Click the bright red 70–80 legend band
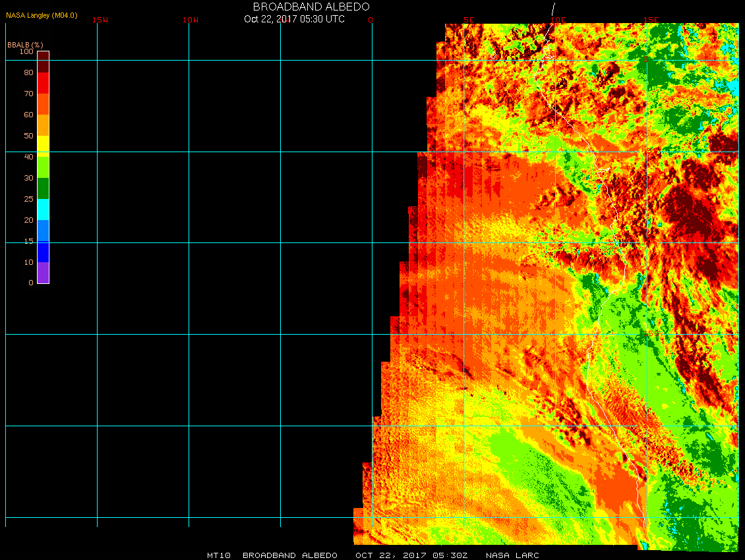The image size is (745, 560). pos(44,83)
